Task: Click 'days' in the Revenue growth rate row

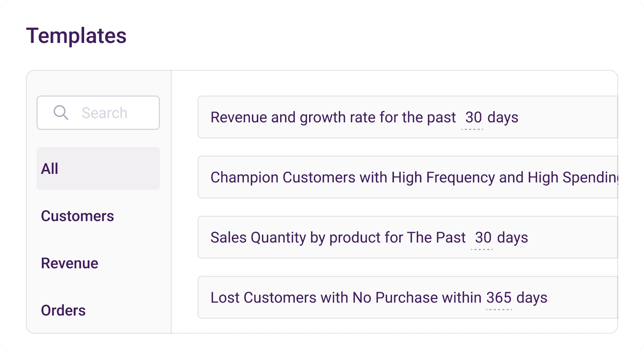Action: coord(503,118)
